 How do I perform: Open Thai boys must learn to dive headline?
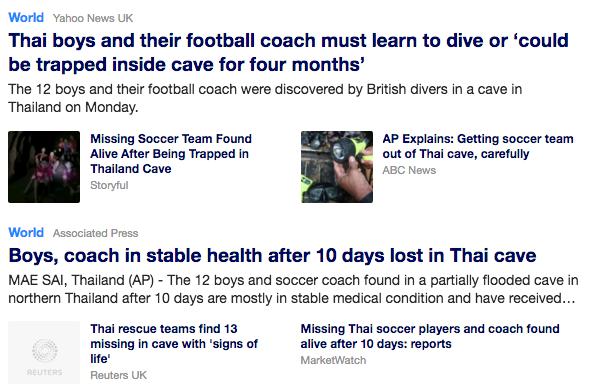pyautogui.click(x=288, y=52)
